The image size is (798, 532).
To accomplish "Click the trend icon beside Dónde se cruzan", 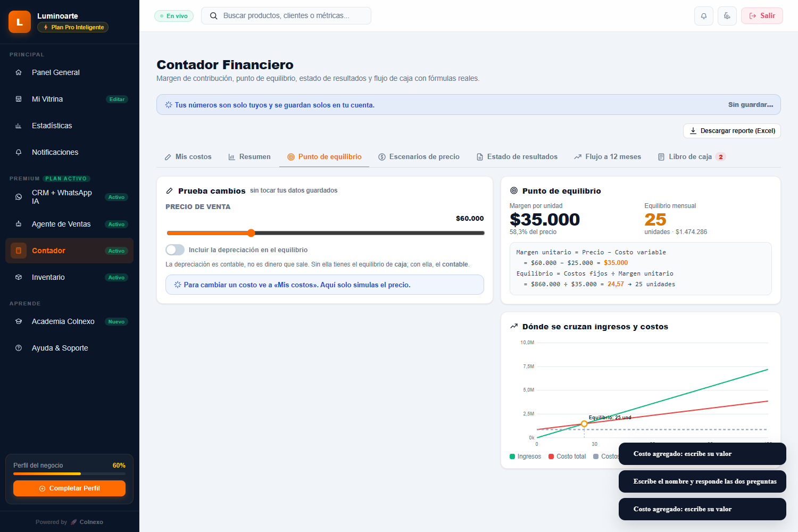I will (514, 326).
